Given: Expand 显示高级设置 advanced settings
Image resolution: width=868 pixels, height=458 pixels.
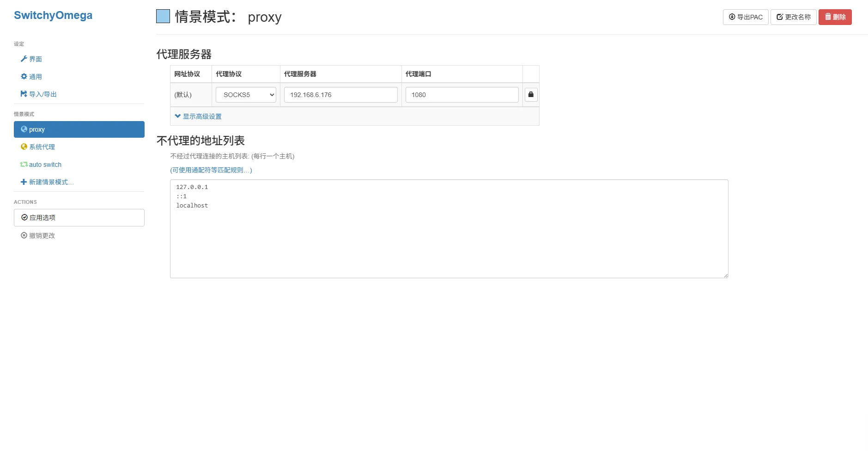Looking at the screenshot, I should click(x=198, y=116).
